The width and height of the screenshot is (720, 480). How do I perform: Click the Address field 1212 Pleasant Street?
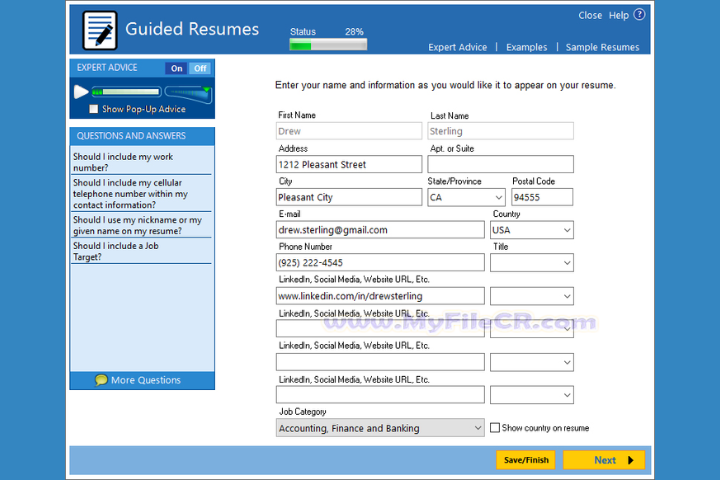point(349,164)
